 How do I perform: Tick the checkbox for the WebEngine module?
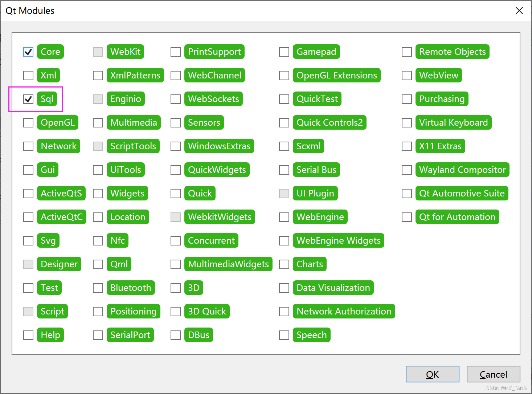[284, 217]
